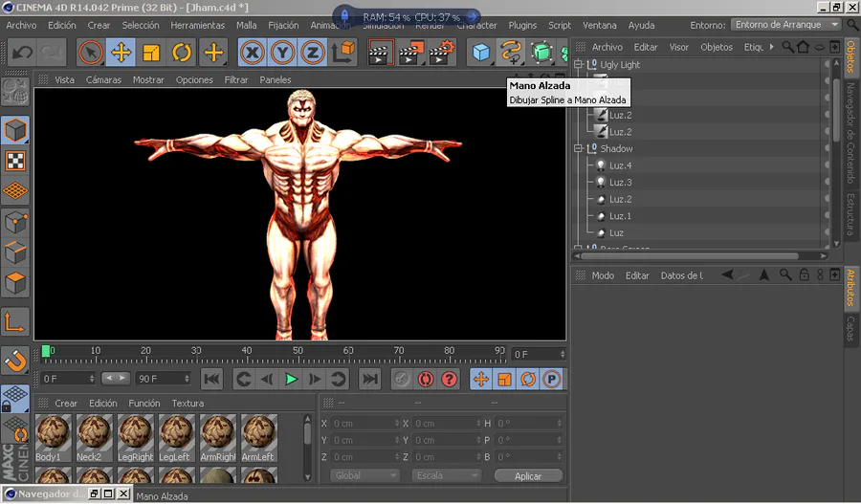Open the Textura menu in materials panel
The width and height of the screenshot is (861, 504).
point(188,403)
